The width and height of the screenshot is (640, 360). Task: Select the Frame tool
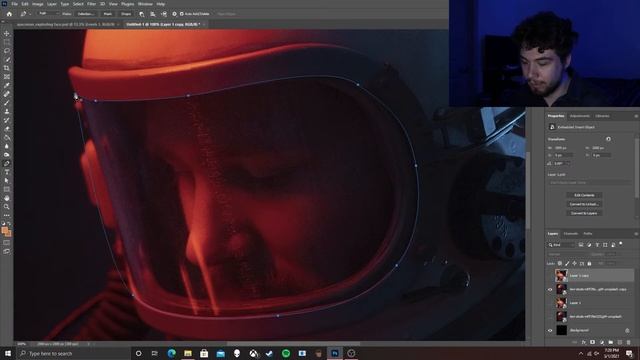(x=7, y=77)
